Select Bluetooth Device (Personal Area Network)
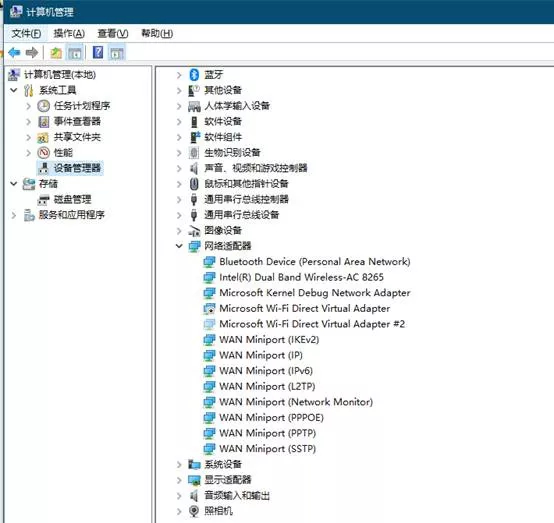554x523 pixels. tap(315, 262)
